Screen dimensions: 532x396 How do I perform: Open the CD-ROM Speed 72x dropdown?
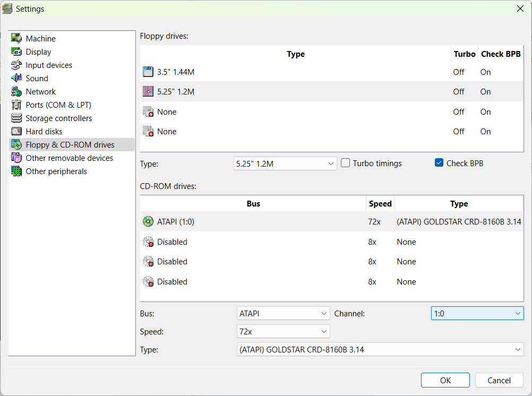[283, 332]
